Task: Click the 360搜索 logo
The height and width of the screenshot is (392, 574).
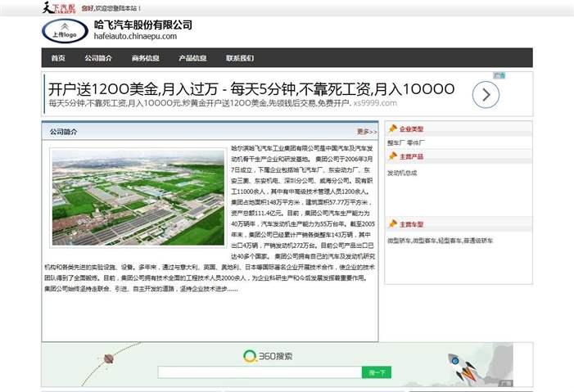Action: (268, 356)
